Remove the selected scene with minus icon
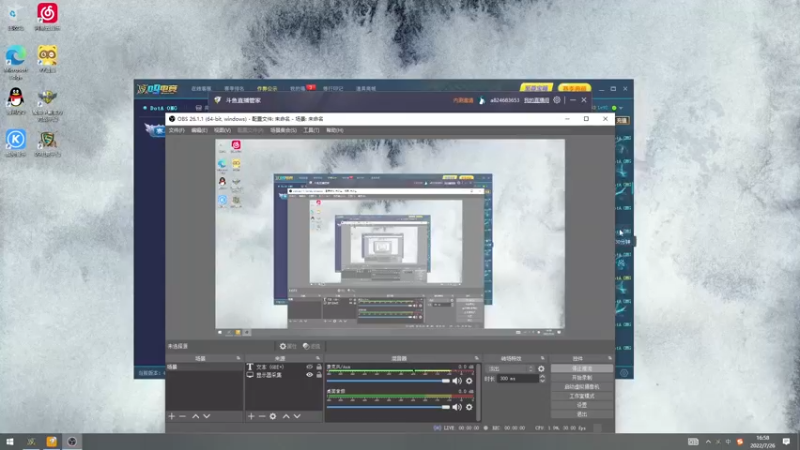The height and width of the screenshot is (450, 800). [183, 416]
